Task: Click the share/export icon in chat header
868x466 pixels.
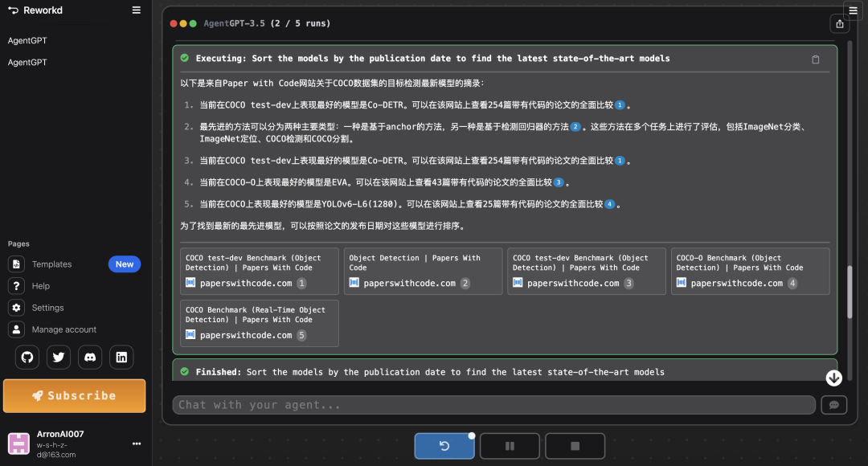Action: tap(840, 24)
